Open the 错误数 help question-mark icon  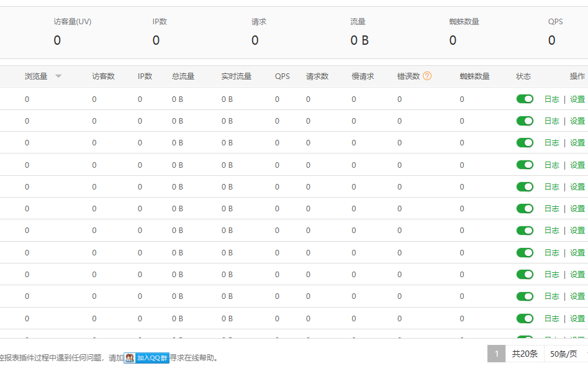(427, 76)
